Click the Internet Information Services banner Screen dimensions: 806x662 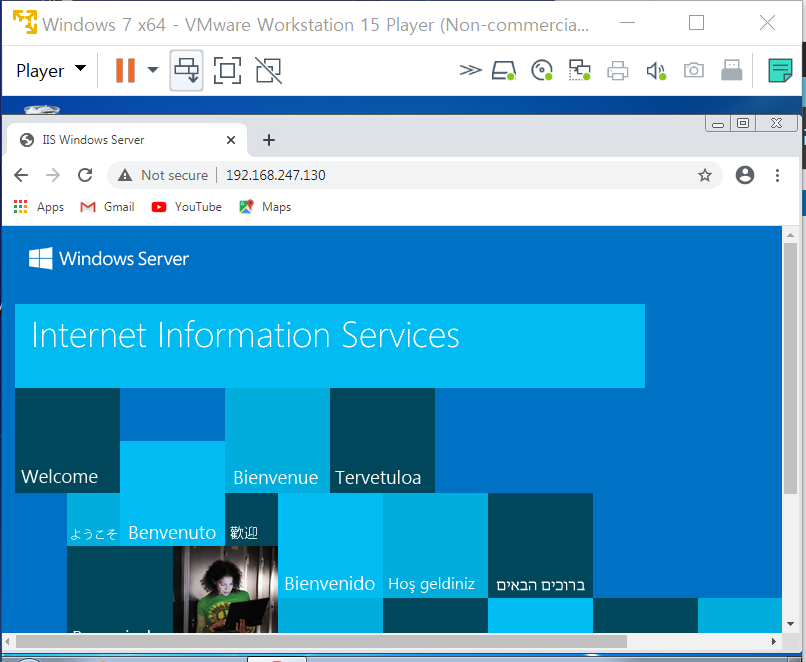pos(330,346)
